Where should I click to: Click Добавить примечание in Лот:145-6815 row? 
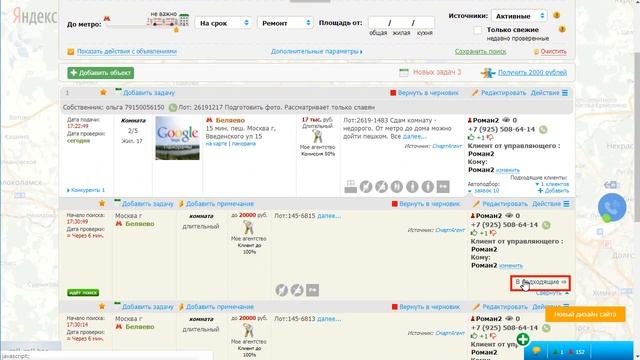[220, 203]
